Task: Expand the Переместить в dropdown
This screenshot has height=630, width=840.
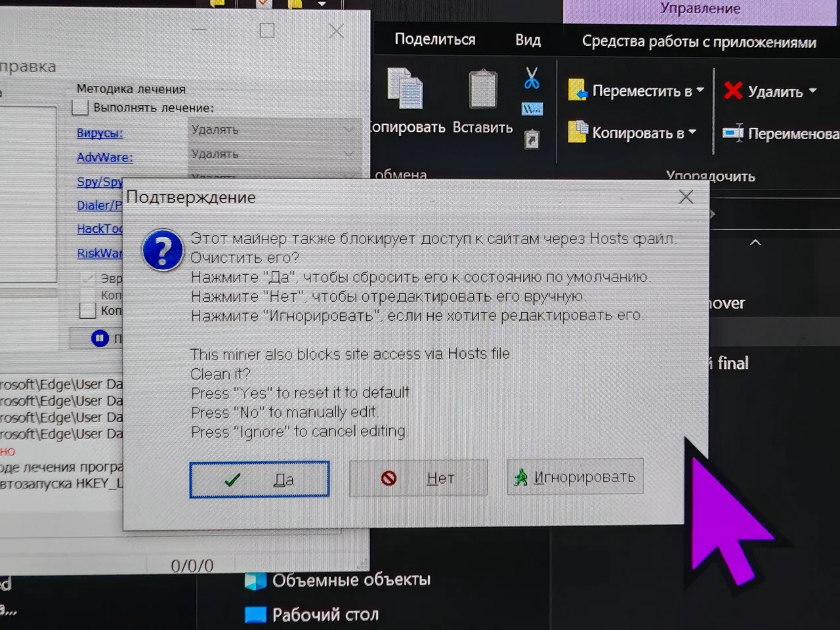Action: point(637,91)
